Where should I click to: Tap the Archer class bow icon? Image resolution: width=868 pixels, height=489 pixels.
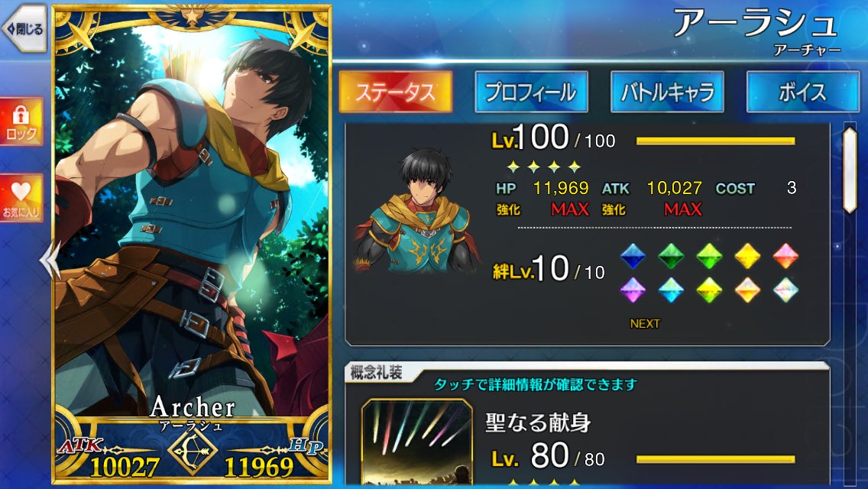pos(192,450)
